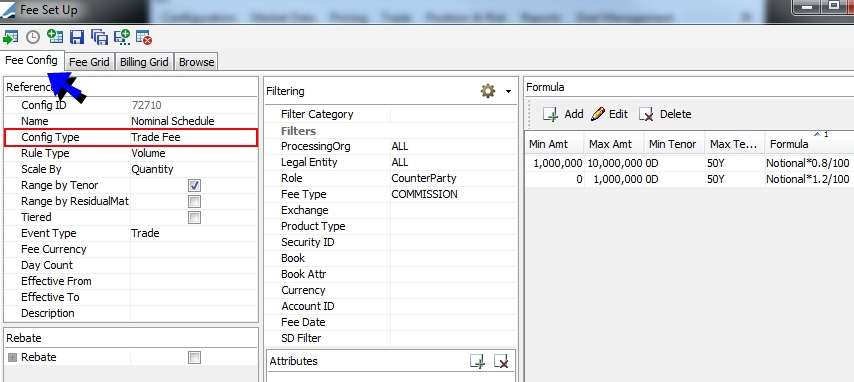
Task: Click the Max Te... column header
Action: click(734, 144)
